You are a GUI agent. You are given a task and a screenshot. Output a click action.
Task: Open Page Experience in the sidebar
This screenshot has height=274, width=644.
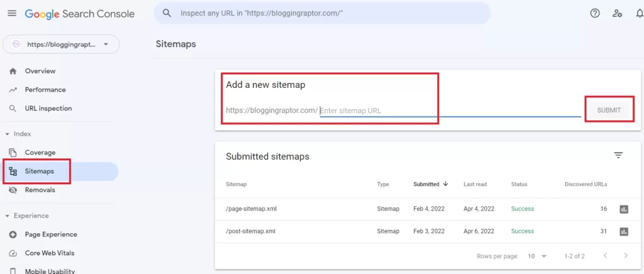point(51,234)
